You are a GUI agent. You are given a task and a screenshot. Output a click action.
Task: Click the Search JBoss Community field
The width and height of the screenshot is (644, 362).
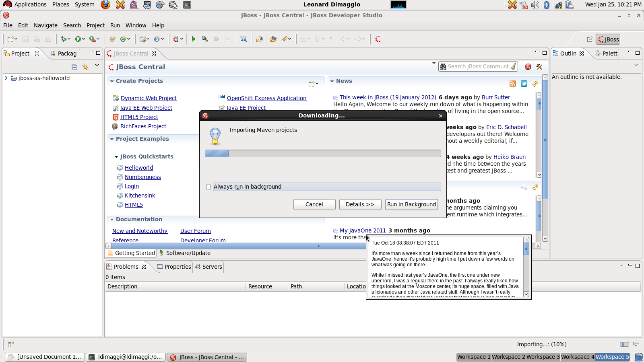(478, 67)
